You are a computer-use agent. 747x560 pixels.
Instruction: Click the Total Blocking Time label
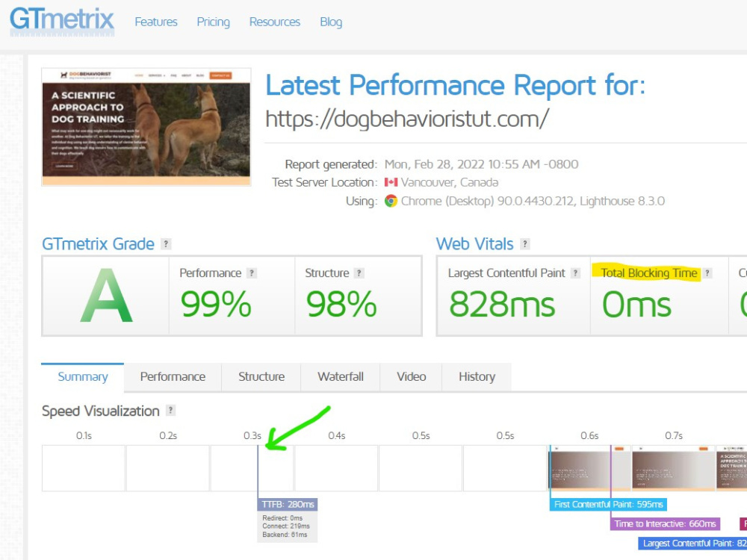(x=648, y=273)
